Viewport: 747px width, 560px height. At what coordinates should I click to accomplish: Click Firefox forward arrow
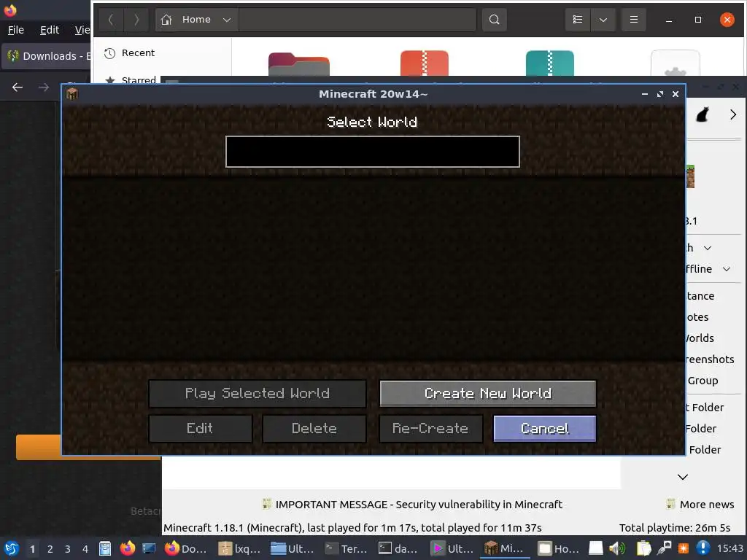tap(44, 87)
